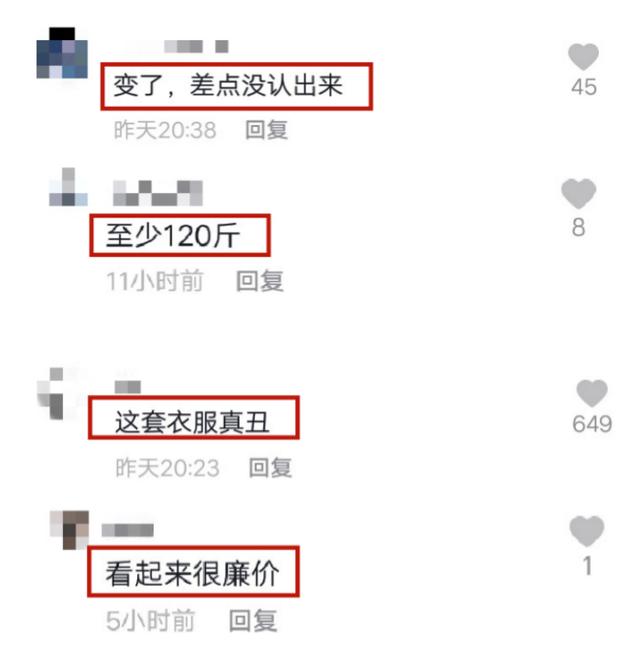Like the '看起来很廉价' comment
The width and height of the screenshot is (640, 660).
(587, 531)
